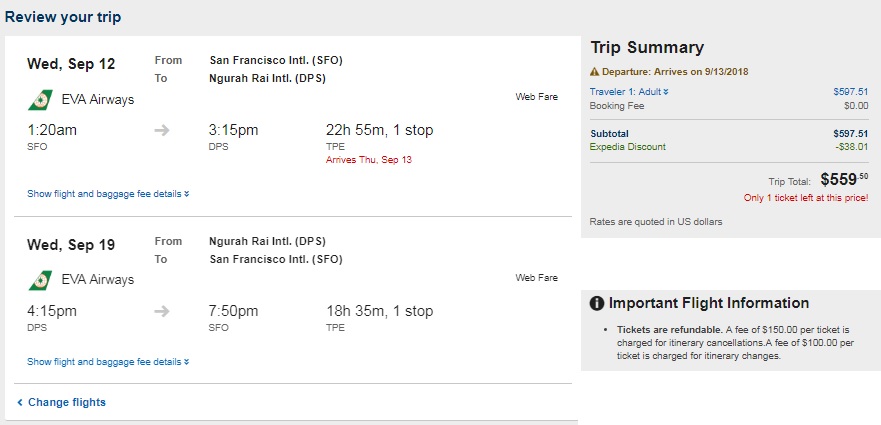Expand flight and baggage fee details for Sep 19
The height and width of the screenshot is (425, 881).
coord(108,362)
